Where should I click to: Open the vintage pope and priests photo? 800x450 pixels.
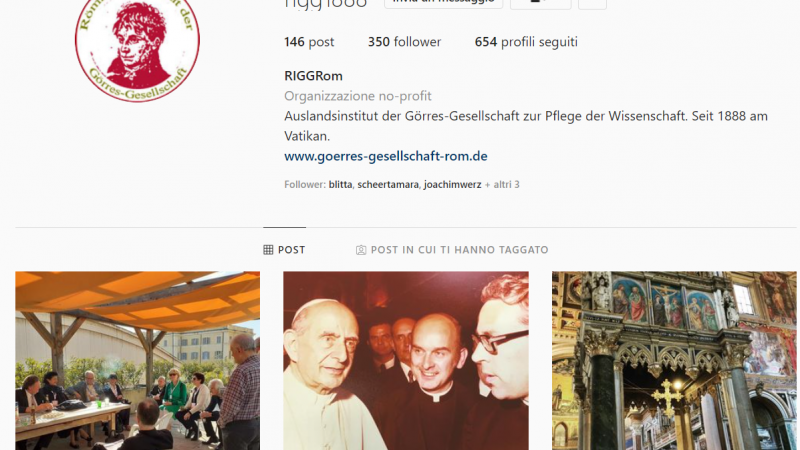pyautogui.click(x=406, y=361)
